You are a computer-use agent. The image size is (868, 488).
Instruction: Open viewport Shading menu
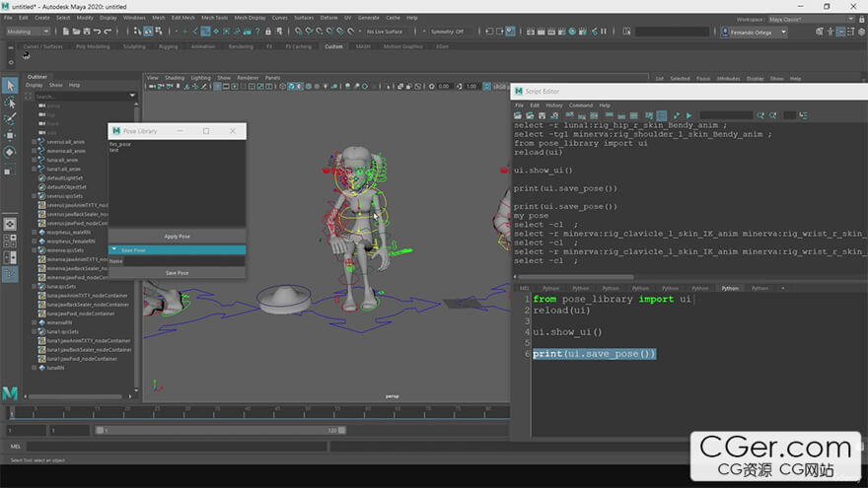175,78
